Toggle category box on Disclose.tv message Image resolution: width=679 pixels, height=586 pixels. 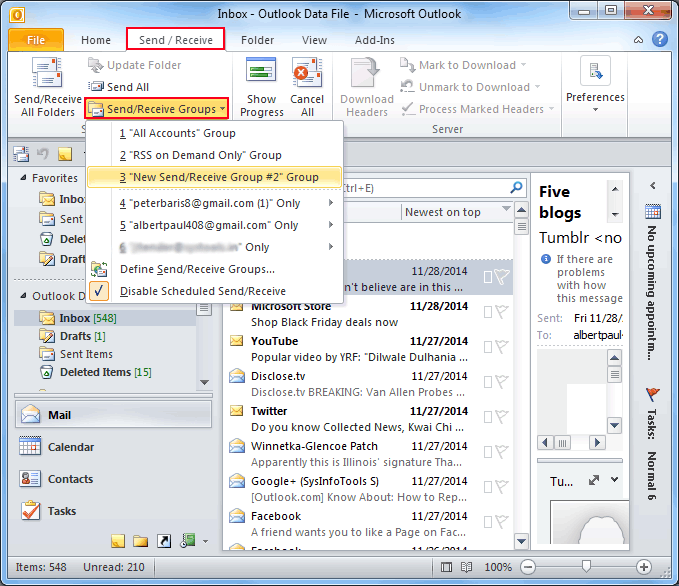[x=488, y=382]
